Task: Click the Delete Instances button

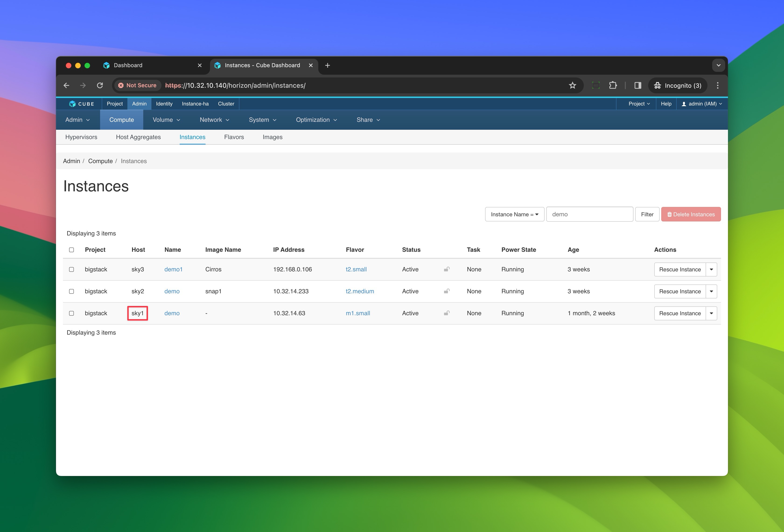Action: click(x=691, y=214)
